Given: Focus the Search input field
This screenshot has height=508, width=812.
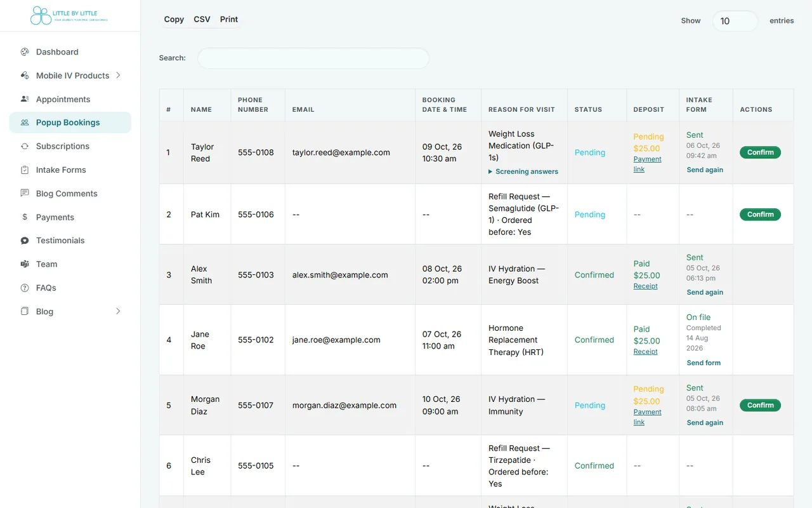Looking at the screenshot, I should 313,58.
